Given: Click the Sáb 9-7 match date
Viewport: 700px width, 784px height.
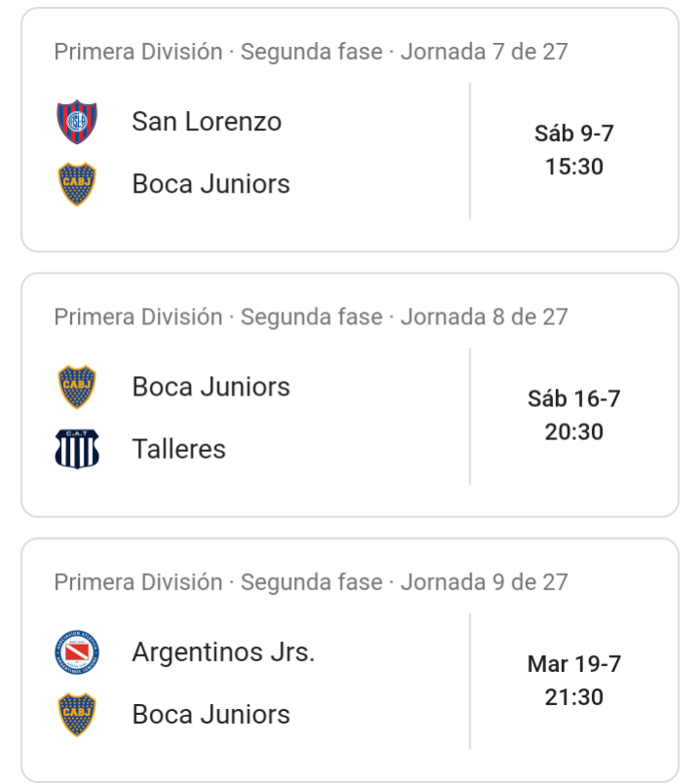Looking at the screenshot, I should tap(574, 133).
